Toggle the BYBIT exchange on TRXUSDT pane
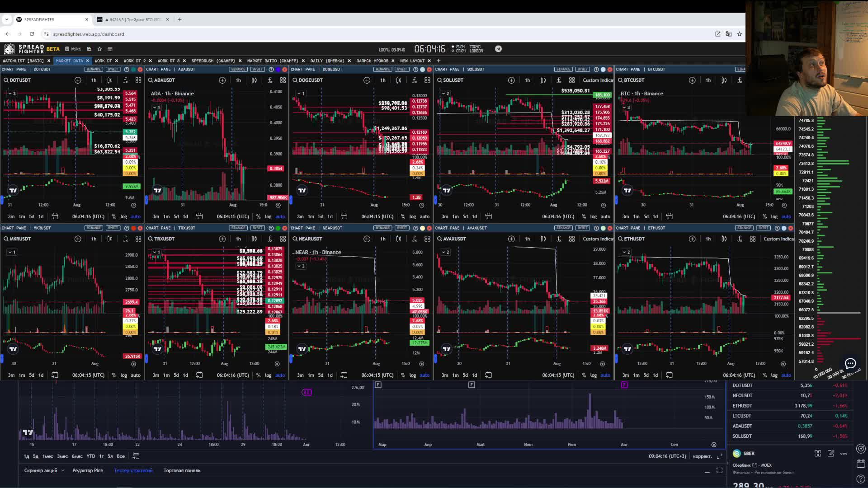Screen dimensions: 868x488 (x=257, y=228)
